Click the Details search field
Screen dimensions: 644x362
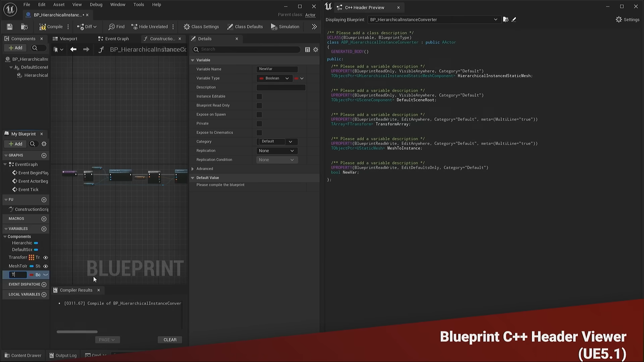click(x=247, y=49)
